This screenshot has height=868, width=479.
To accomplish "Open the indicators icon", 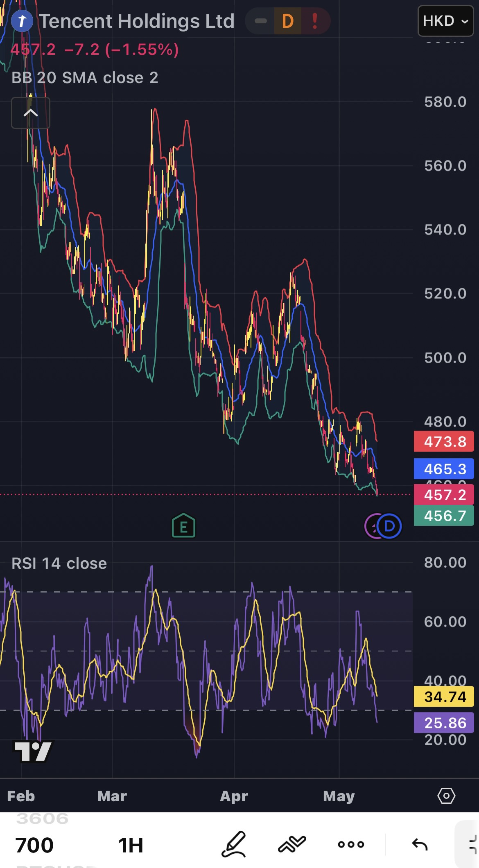I will (292, 844).
